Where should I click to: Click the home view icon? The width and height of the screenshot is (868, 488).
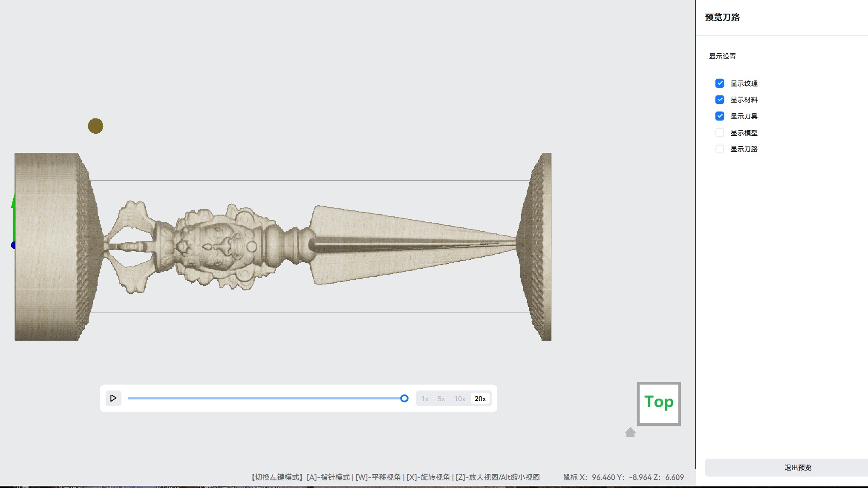coord(630,432)
